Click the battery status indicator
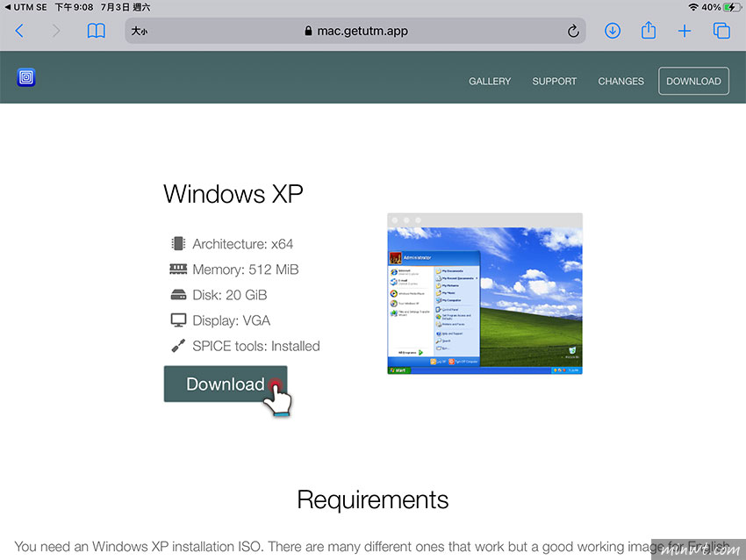 click(731, 7)
